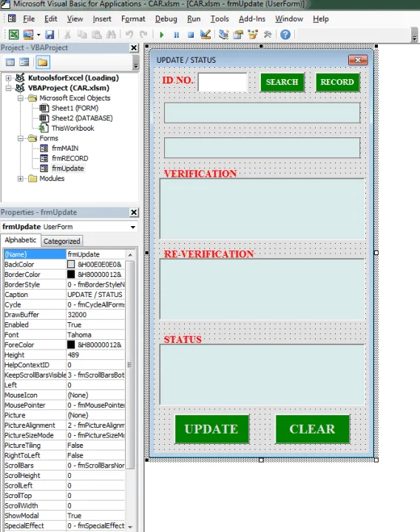Expand the KutoolsforExcel project node

(x=9, y=78)
